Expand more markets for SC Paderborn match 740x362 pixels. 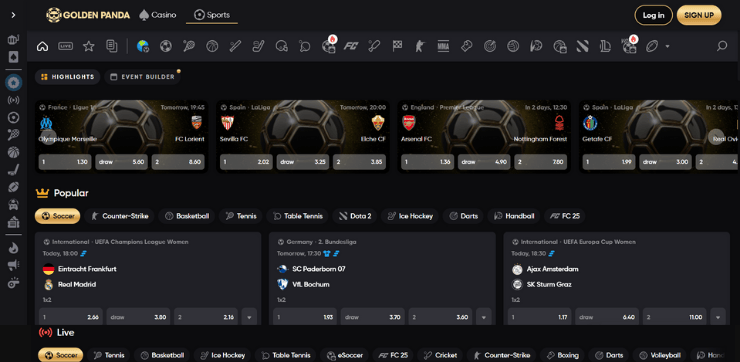point(483,317)
